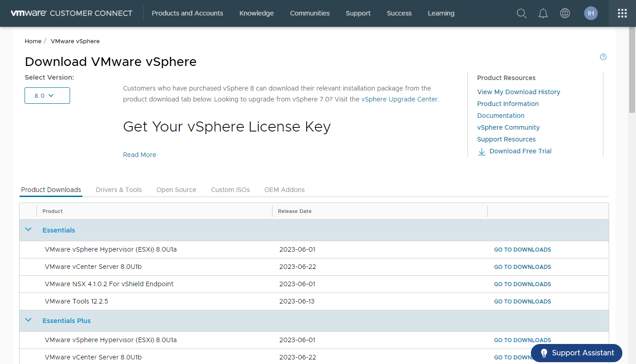Open View My Download History
Screen dimensions: 636x364
click(519, 92)
